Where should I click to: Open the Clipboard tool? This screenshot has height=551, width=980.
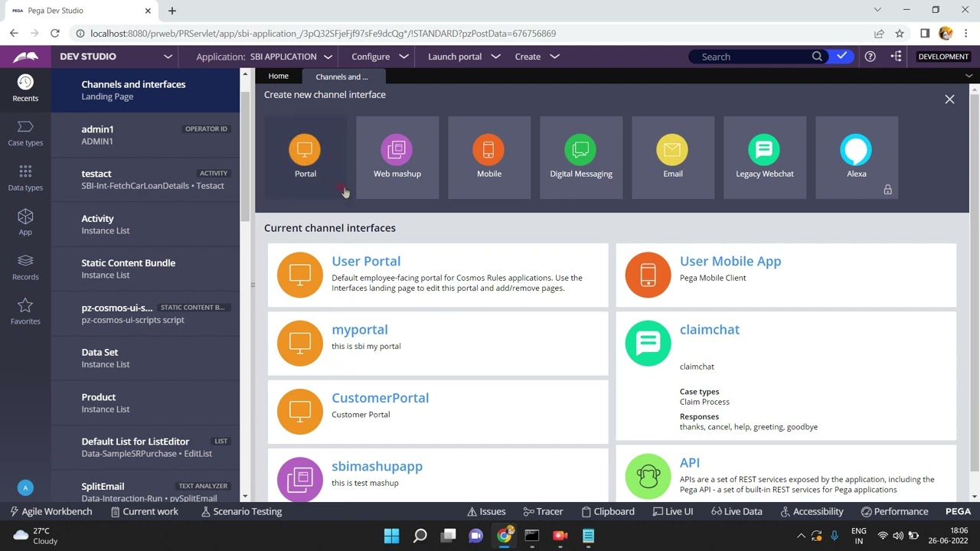tap(608, 511)
